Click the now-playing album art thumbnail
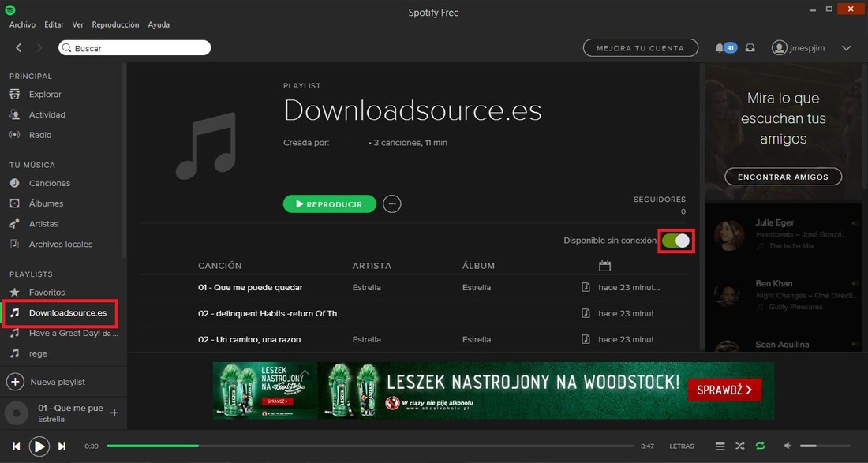The image size is (868, 463). [17, 413]
